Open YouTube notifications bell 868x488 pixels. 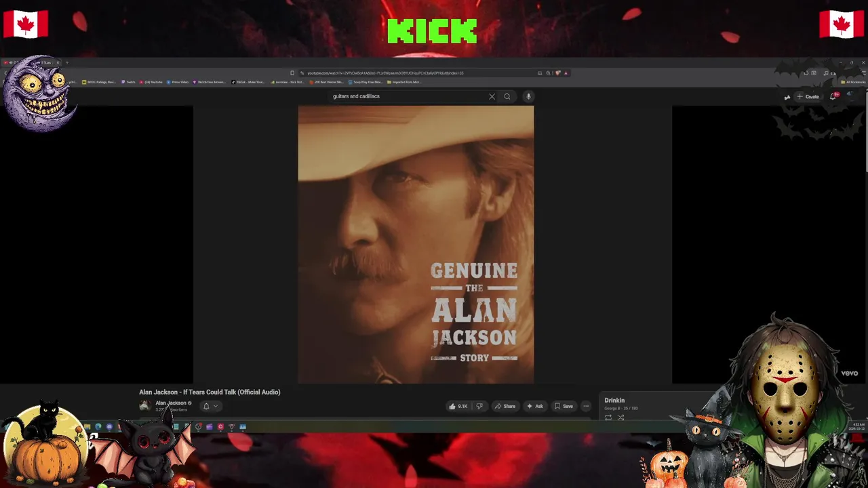tap(833, 96)
